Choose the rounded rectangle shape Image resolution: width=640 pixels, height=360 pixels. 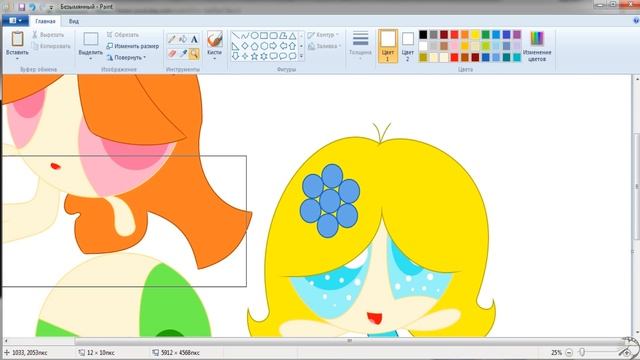pyautogui.click(x=273, y=36)
